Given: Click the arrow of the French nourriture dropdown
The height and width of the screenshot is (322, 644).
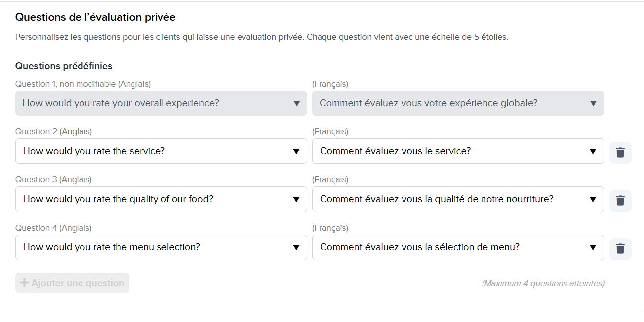Looking at the screenshot, I should (593, 200).
